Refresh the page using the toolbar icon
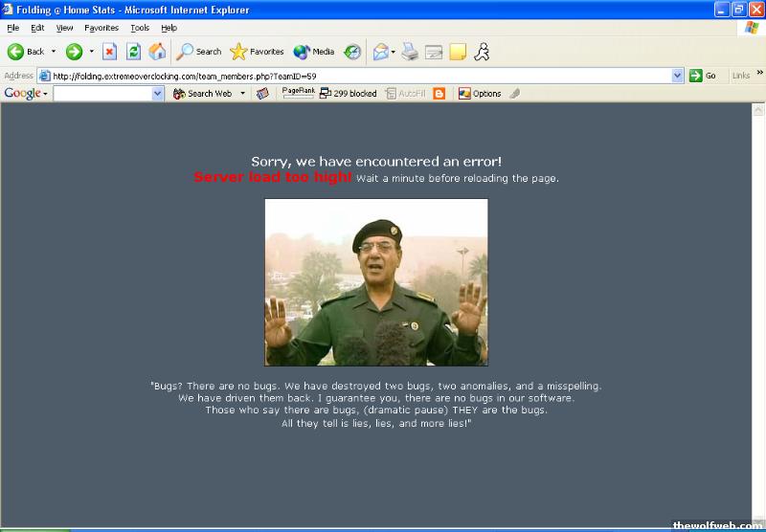Screen dimensions: 766x532 tap(134, 52)
